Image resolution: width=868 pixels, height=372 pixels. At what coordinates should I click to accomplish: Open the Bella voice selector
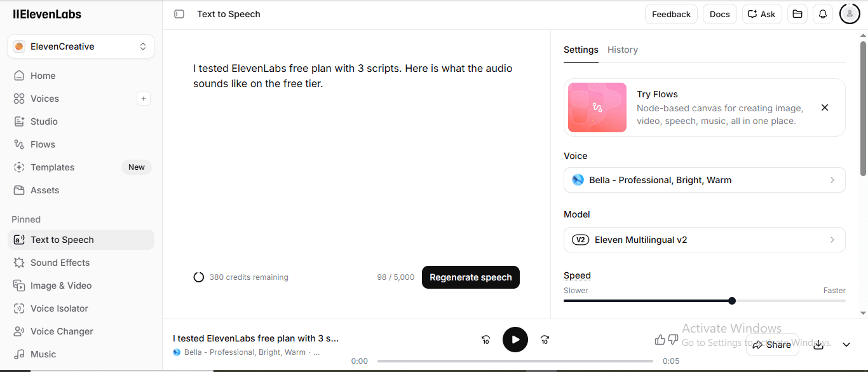(x=704, y=180)
